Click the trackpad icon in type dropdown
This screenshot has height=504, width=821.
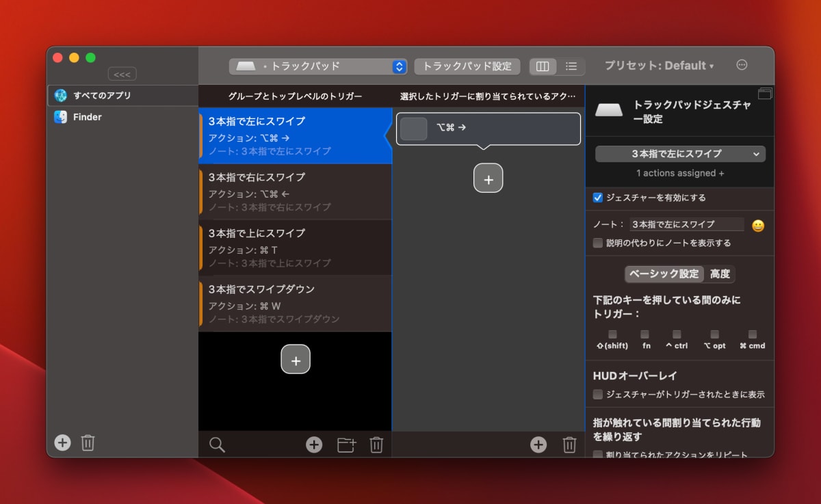[246, 66]
